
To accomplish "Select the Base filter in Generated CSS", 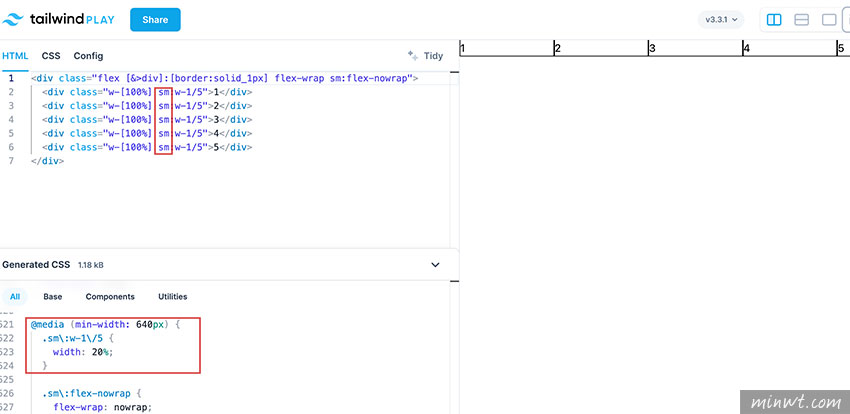I will tap(53, 296).
